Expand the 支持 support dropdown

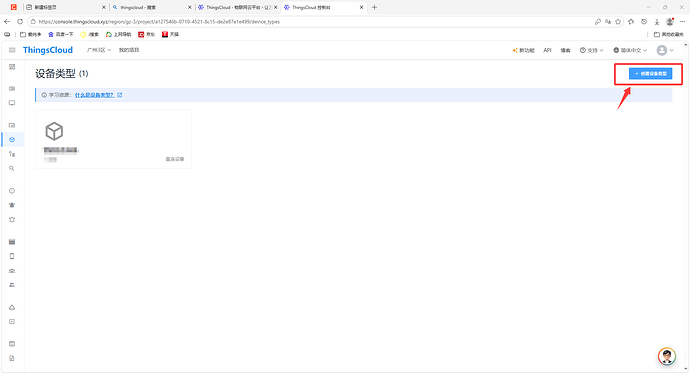tap(591, 50)
